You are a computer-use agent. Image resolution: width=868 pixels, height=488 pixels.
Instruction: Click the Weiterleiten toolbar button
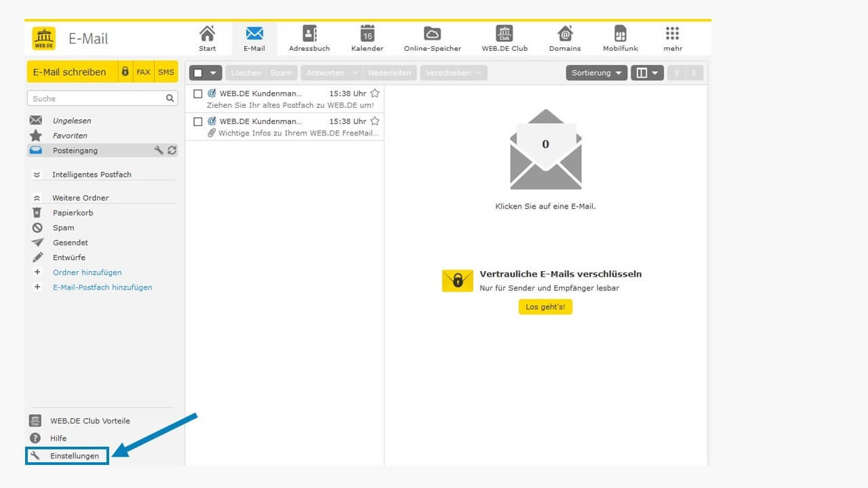[x=389, y=73]
